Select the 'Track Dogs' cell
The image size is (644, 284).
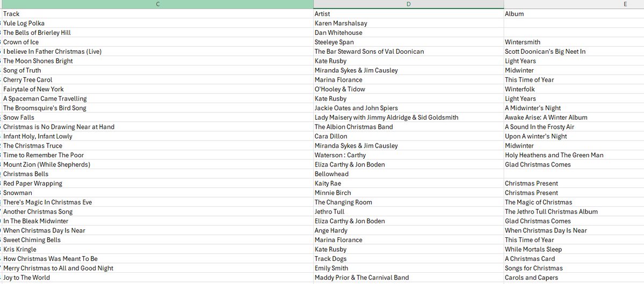pyautogui.click(x=409, y=259)
